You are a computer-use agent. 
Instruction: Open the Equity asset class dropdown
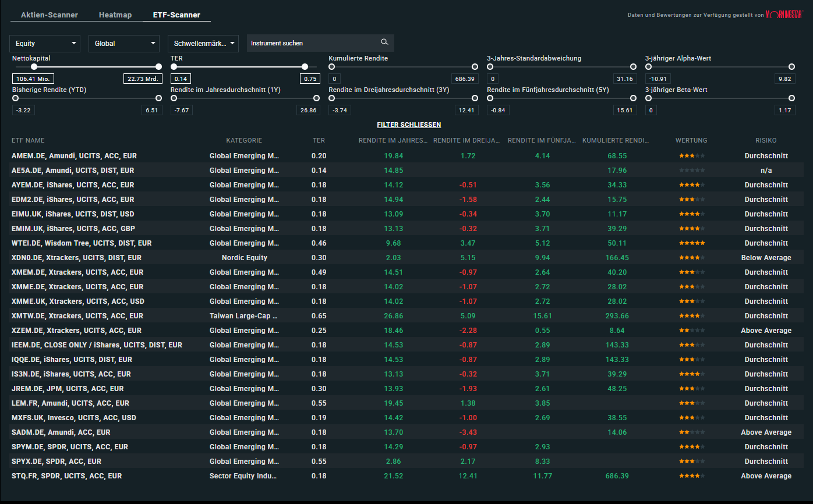pos(44,43)
